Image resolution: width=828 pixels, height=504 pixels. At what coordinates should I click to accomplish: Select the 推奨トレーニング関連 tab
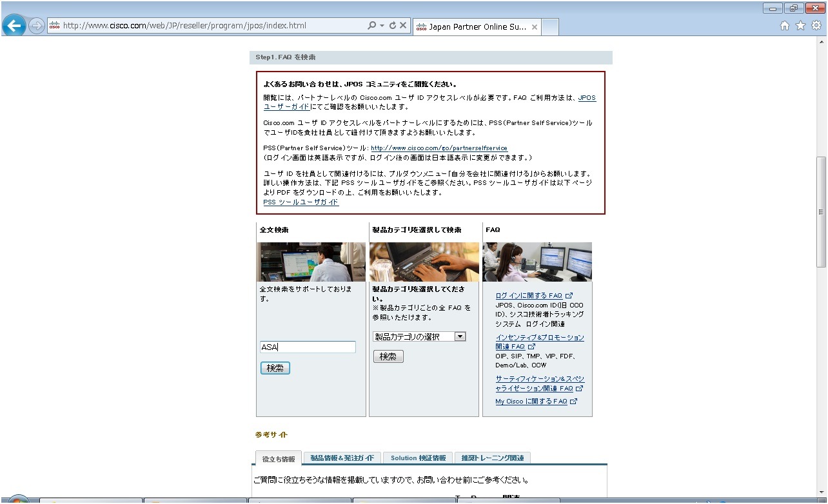click(x=492, y=458)
